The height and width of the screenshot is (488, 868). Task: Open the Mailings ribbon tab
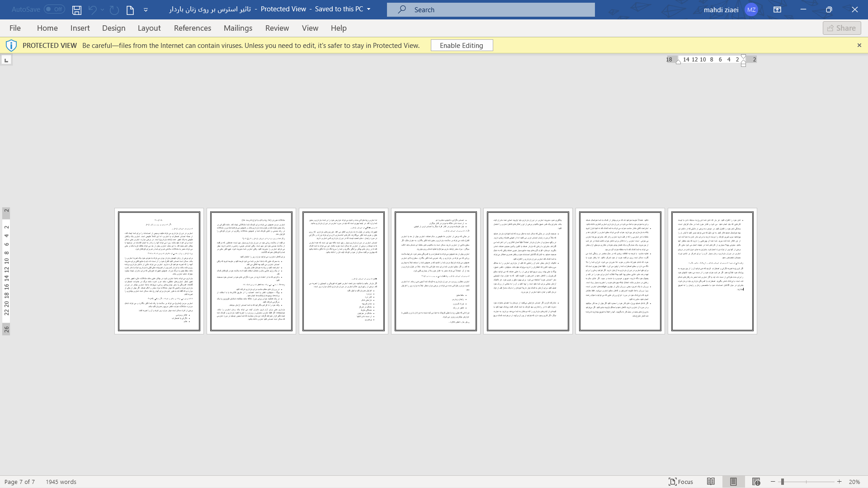pyautogui.click(x=238, y=28)
